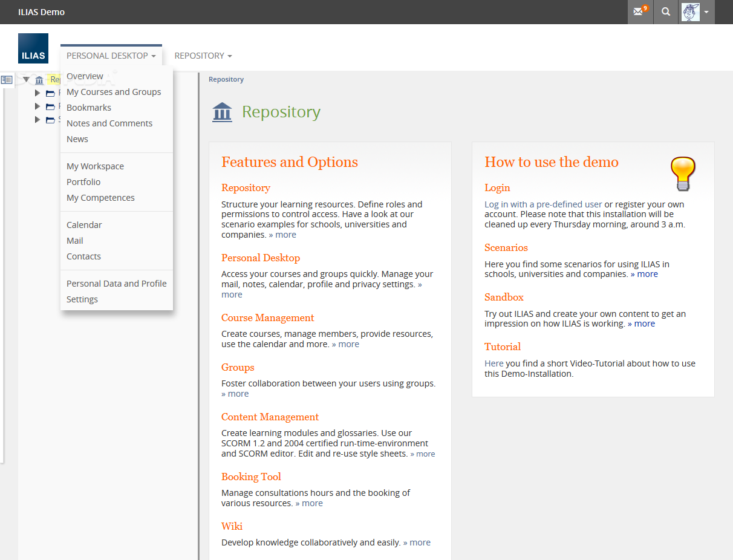Click the 'Booking Tool' subheading

251,477
